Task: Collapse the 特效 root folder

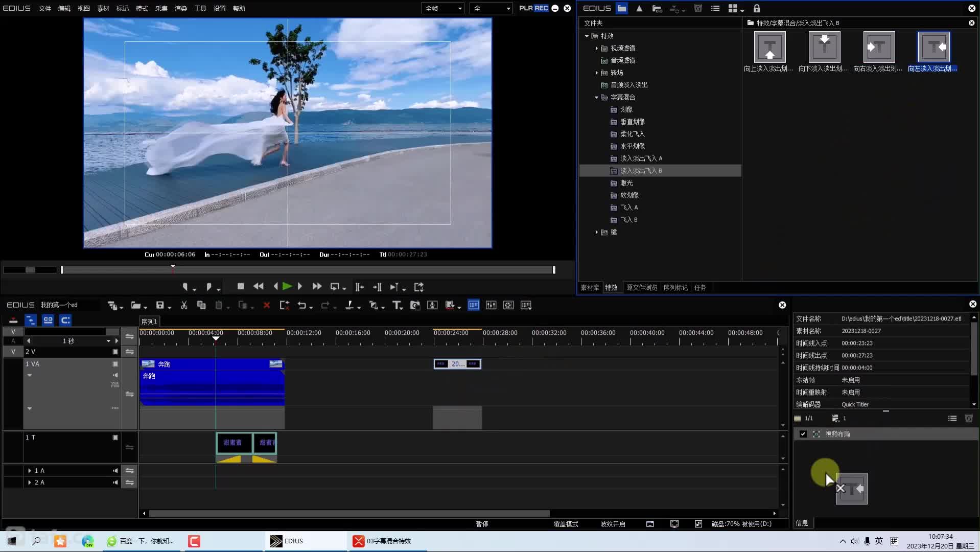Action: 587,36
